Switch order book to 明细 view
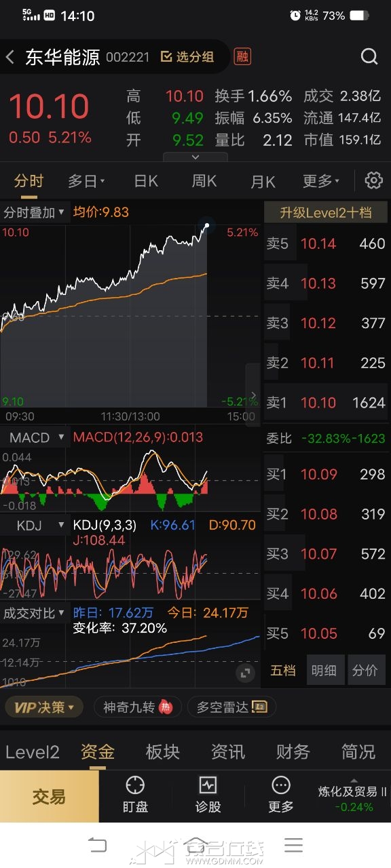The width and height of the screenshot is (391, 868). (x=324, y=671)
